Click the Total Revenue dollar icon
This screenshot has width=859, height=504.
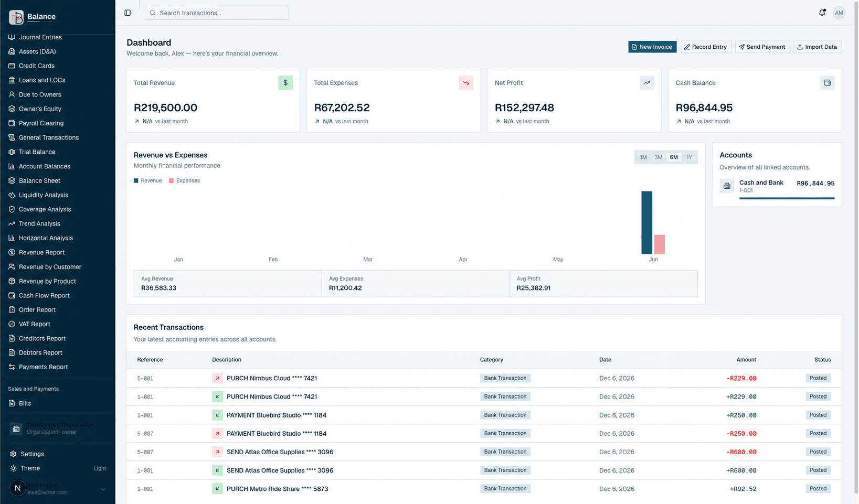pos(285,83)
